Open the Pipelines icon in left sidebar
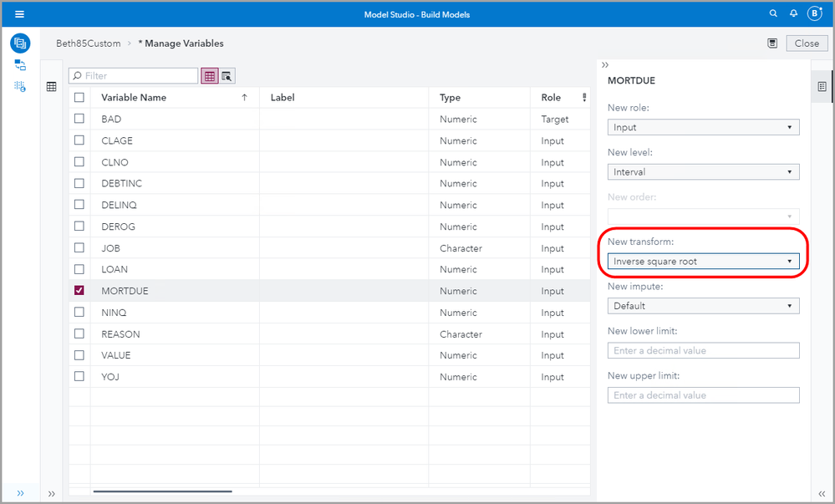835x504 pixels. click(20, 65)
